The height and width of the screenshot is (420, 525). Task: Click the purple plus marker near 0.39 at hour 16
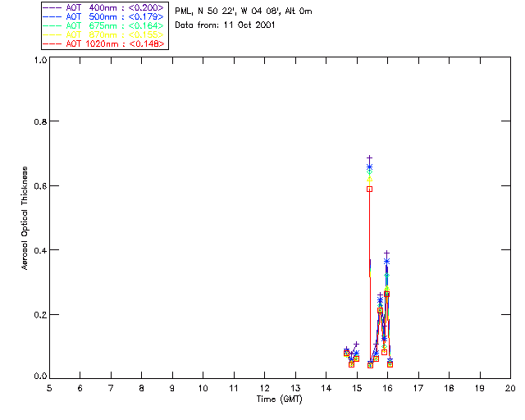pos(386,253)
